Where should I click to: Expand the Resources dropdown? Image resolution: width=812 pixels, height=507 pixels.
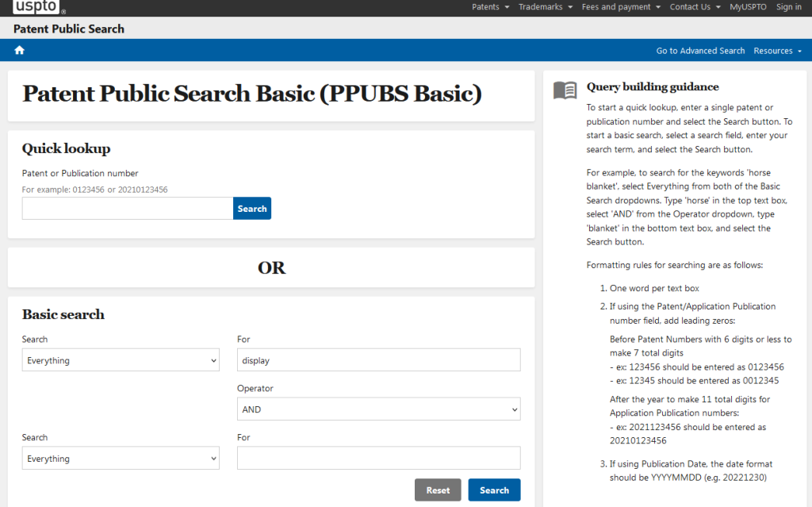(x=777, y=51)
